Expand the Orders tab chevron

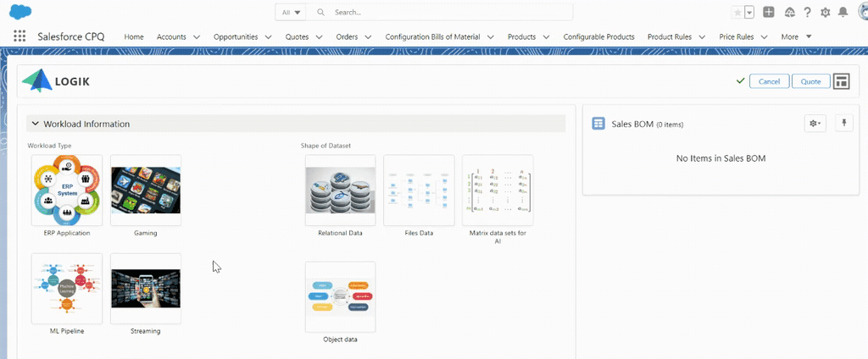368,37
